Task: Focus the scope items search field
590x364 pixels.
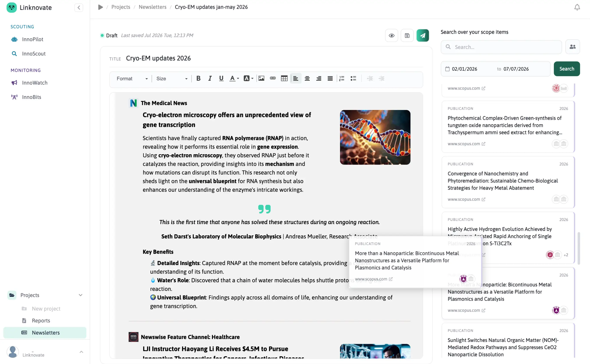Action: click(501, 47)
